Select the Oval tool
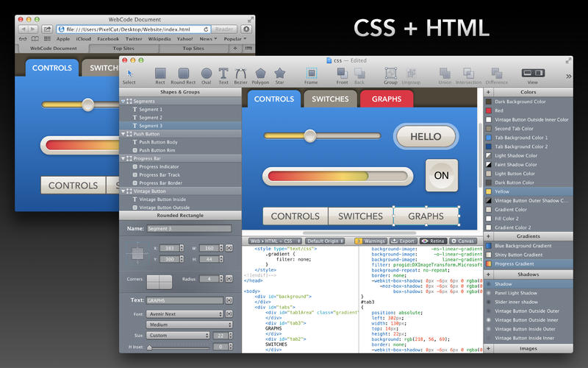 tap(207, 77)
